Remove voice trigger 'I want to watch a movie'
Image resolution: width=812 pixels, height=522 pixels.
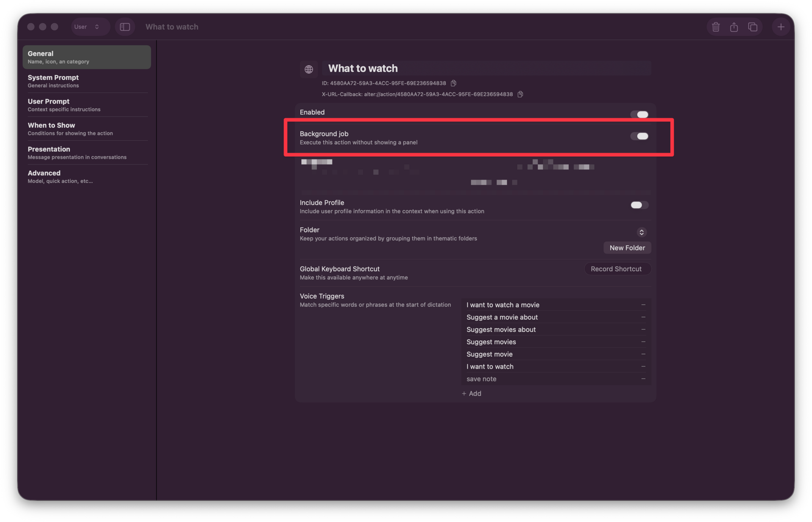point(643,305)
